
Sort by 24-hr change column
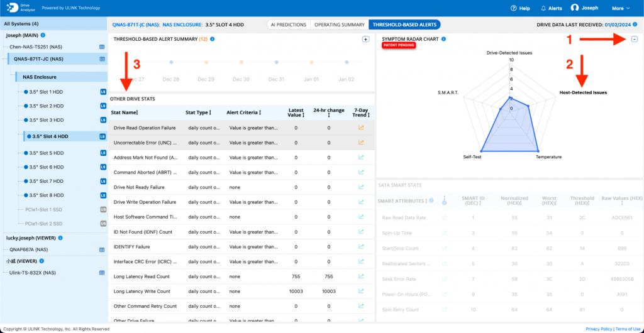coord(328,112)
